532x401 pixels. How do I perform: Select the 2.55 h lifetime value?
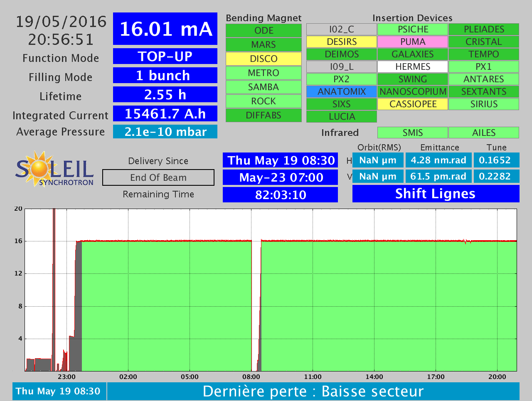[165, 94]
